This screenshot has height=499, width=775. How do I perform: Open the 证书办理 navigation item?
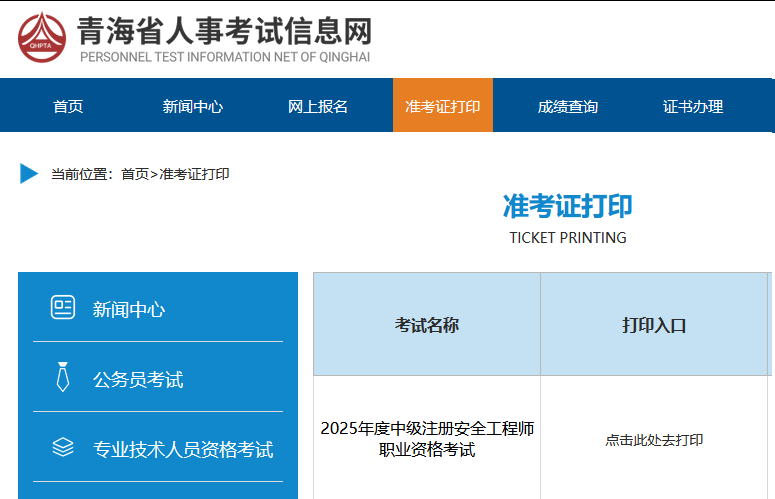pyautogui.click(x=693, y=106)
